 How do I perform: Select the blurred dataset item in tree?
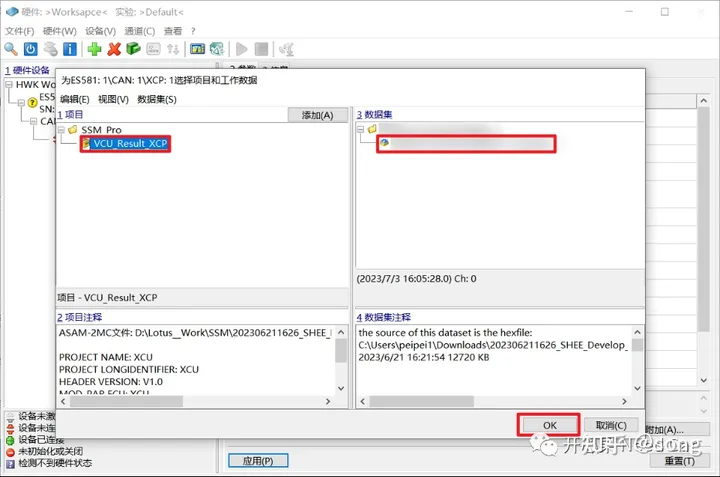(x=466, y=144)
